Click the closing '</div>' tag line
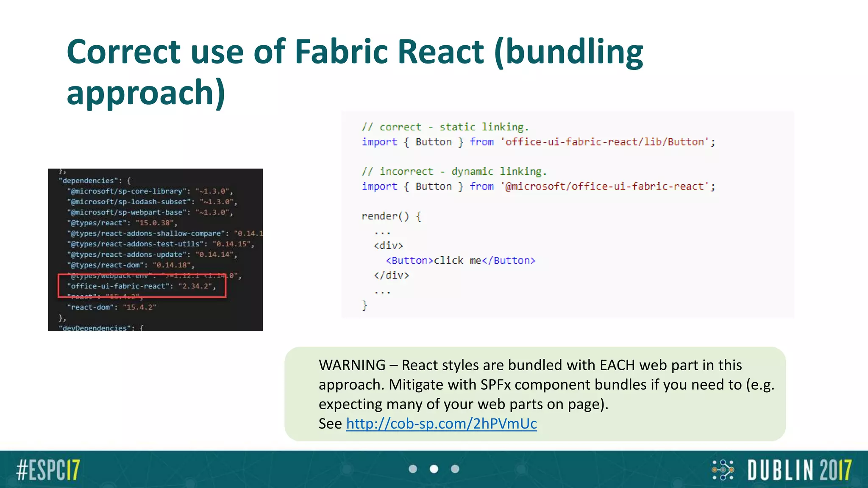This screenshot has width=868, height=488. [391, 275]
